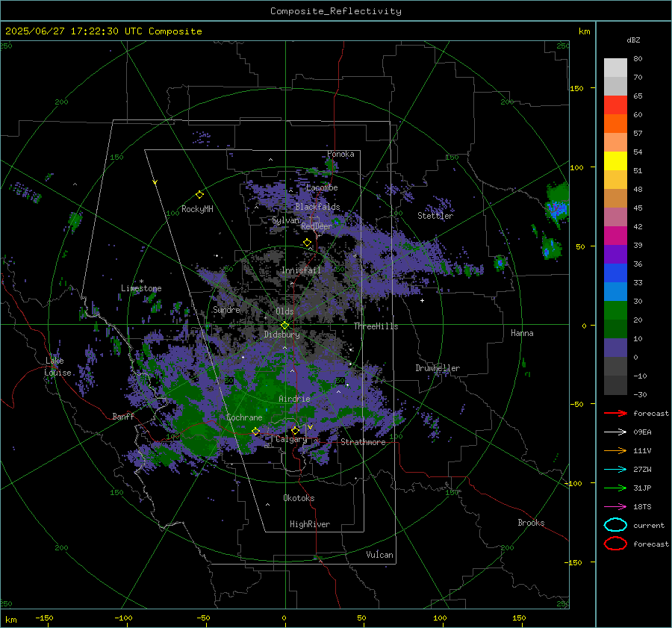The height and width of the screenshot is (628, 672).
Task: Click the purple 39 dBZ color swatch
Action: tap(615, 254)
